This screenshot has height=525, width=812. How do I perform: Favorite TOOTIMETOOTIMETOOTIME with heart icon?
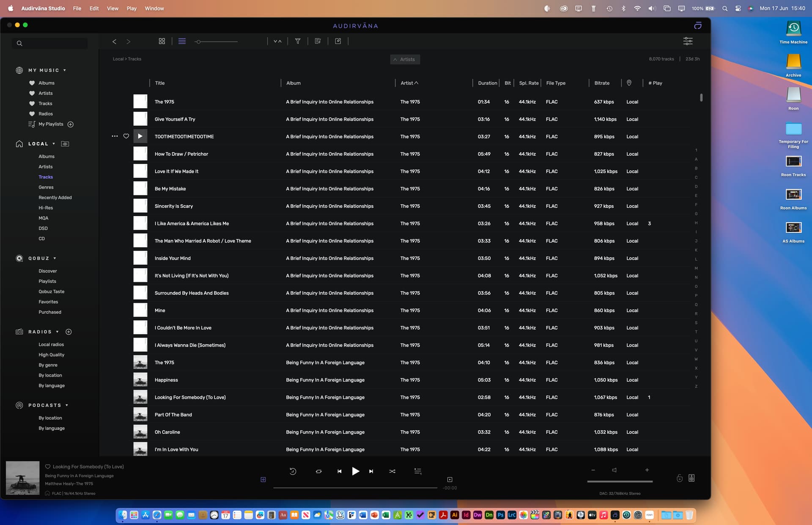click(x=126, y=136)
